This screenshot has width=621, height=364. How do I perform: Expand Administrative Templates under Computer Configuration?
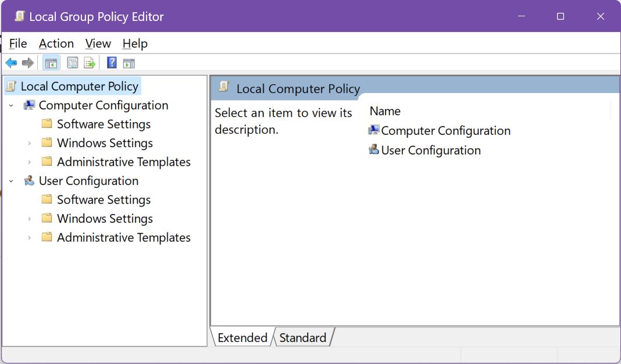(x=29, y=162)
